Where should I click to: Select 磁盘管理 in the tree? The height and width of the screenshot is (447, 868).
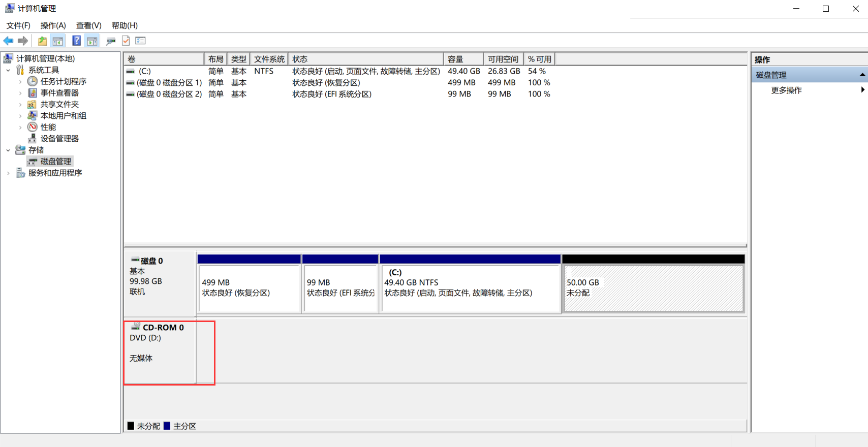[x=56, y=162]
